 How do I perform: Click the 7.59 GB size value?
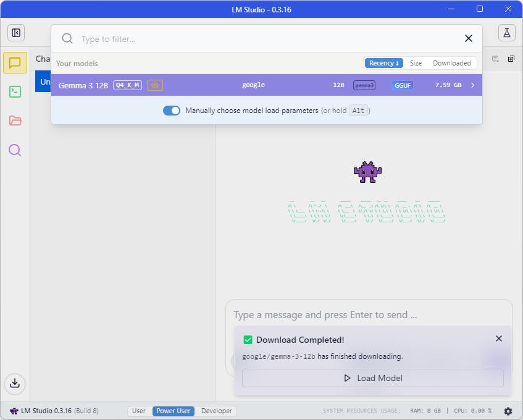448,85
